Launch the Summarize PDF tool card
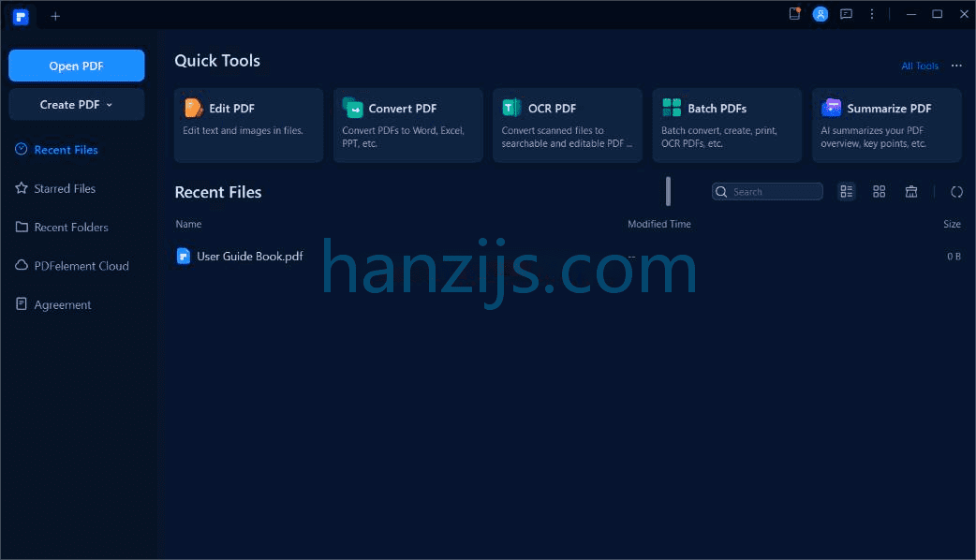Image resolution: width=976 pixels, height=560 pixels. coord(887,125)
